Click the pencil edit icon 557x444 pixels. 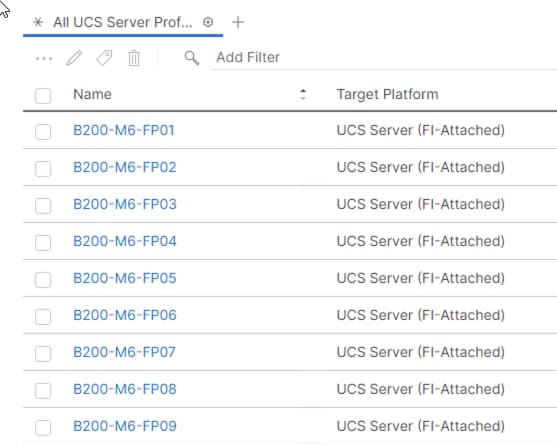tap(74, 58)
